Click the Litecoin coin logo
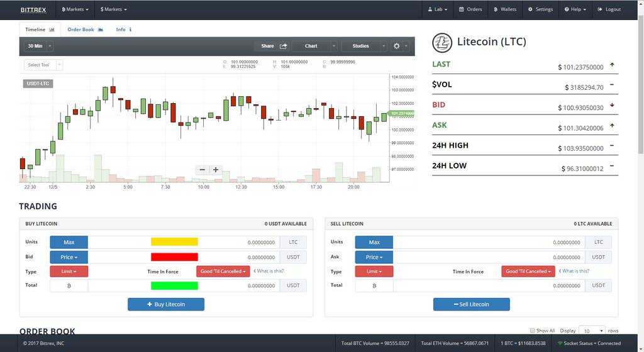644x352 pixels. tap(442, 43)
